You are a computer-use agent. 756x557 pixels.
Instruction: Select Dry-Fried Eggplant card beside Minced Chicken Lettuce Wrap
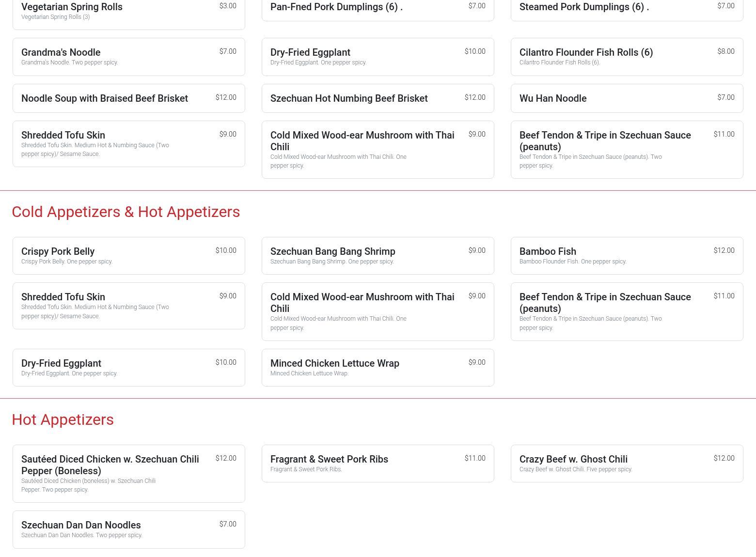[x=128, y=368]
